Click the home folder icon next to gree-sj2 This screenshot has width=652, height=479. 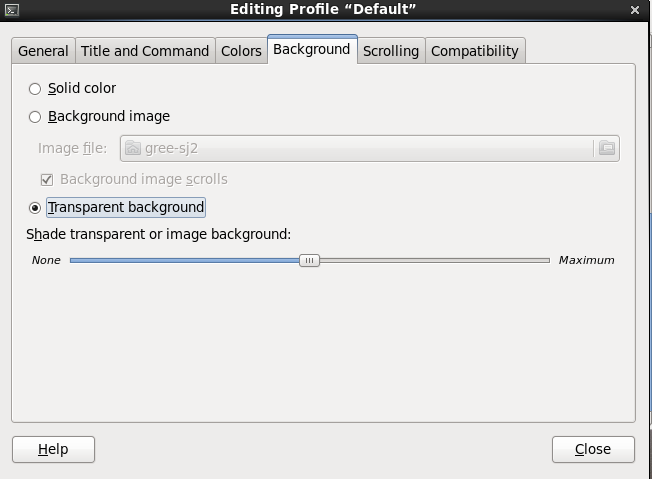tap(133, 148)
